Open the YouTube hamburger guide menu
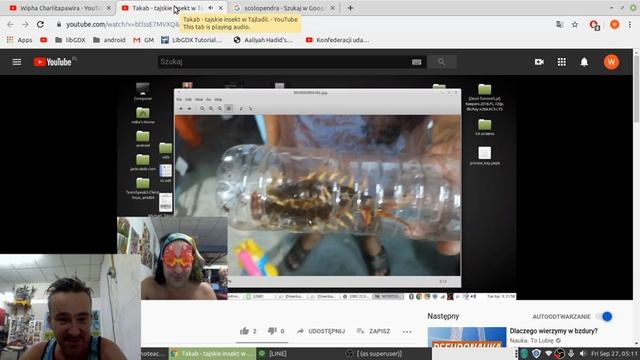Screen dimensions: 640x360 17,62
